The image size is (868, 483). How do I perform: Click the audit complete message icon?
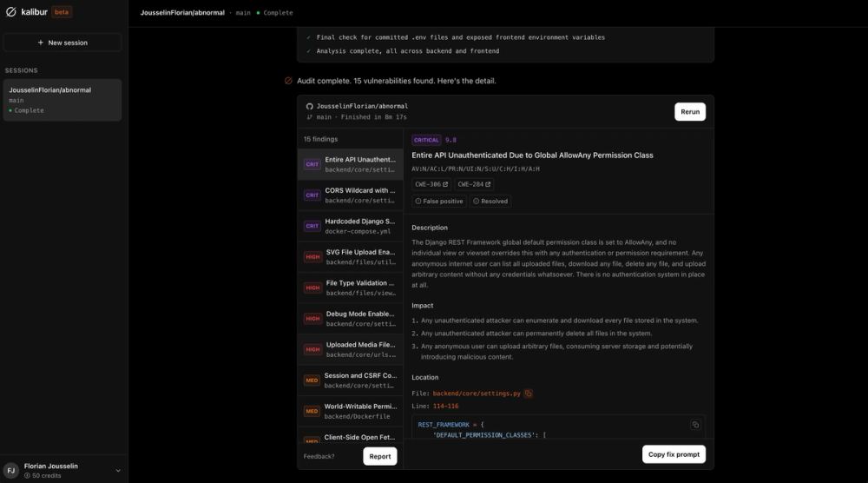[288, 81]
